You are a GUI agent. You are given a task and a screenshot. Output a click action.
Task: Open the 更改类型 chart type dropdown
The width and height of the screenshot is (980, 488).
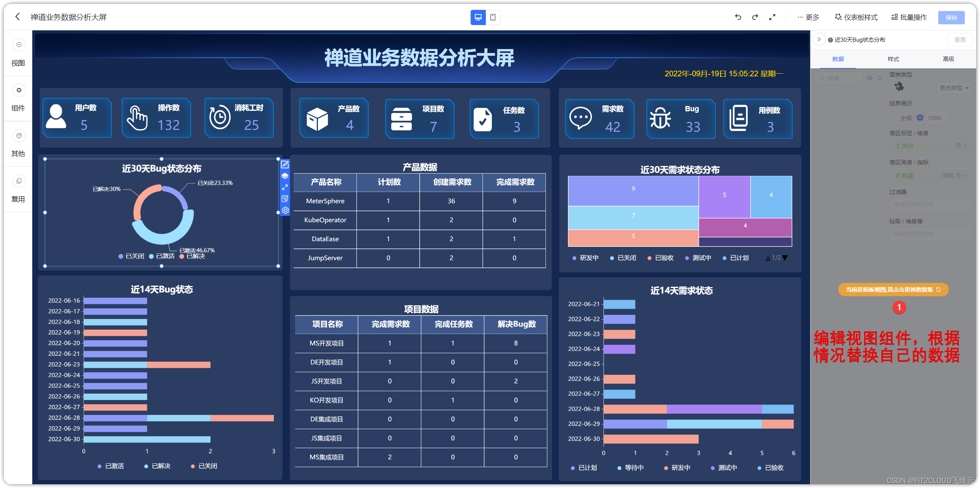tap(954, 87)
